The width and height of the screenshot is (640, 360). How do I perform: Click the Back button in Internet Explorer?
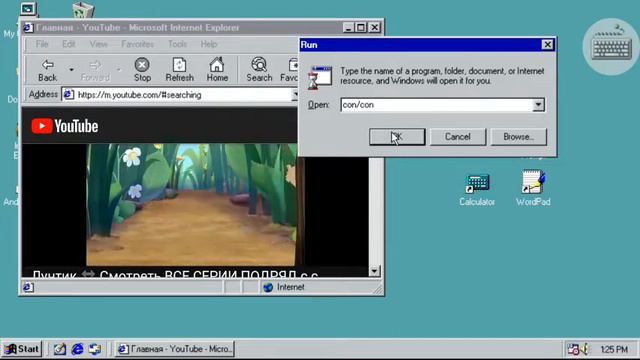(x=47, y=70)
